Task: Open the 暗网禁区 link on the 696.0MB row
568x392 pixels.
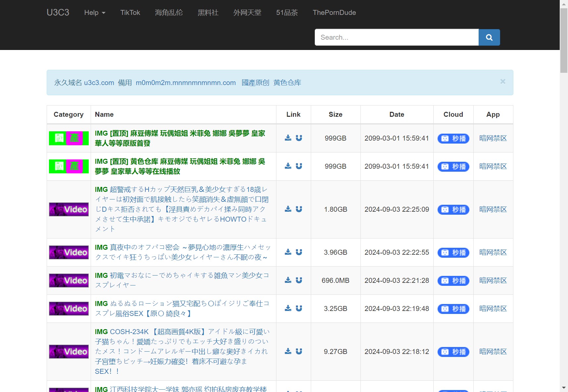Action: point(493,280)
